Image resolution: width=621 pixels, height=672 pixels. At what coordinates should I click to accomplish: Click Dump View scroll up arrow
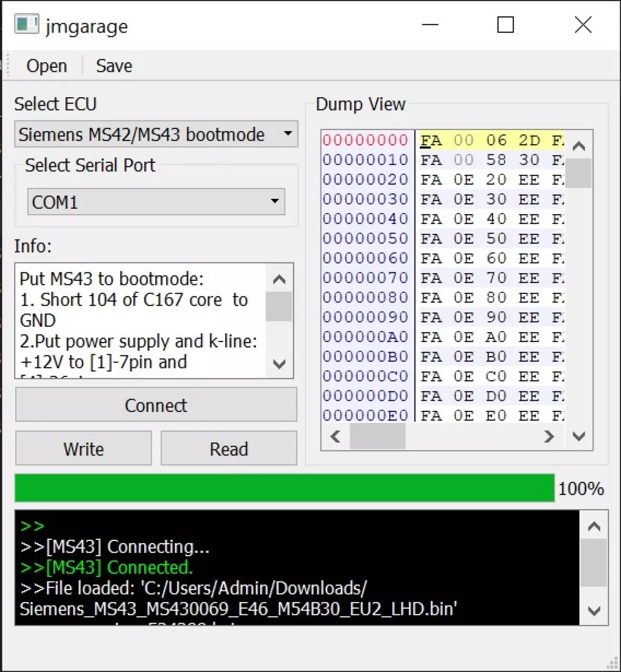[x=579, y=146]
